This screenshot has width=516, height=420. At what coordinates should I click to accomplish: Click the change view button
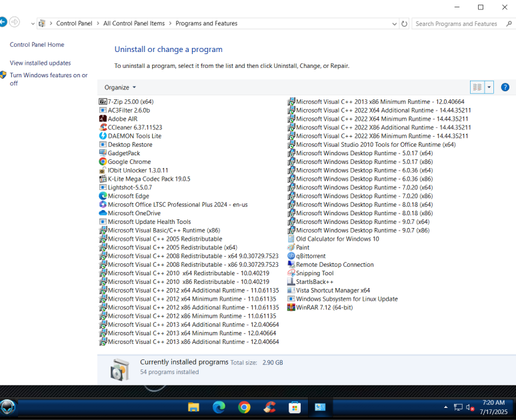click(477, 87)
